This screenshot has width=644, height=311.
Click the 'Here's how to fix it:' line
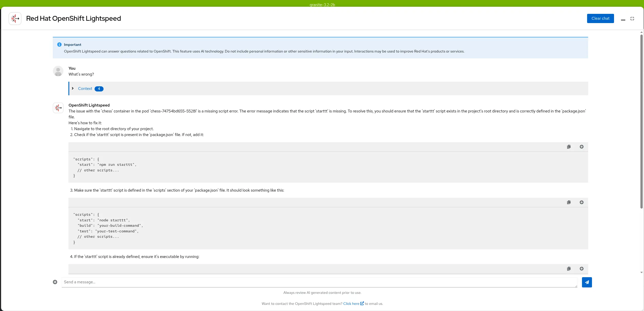[85, 123]
